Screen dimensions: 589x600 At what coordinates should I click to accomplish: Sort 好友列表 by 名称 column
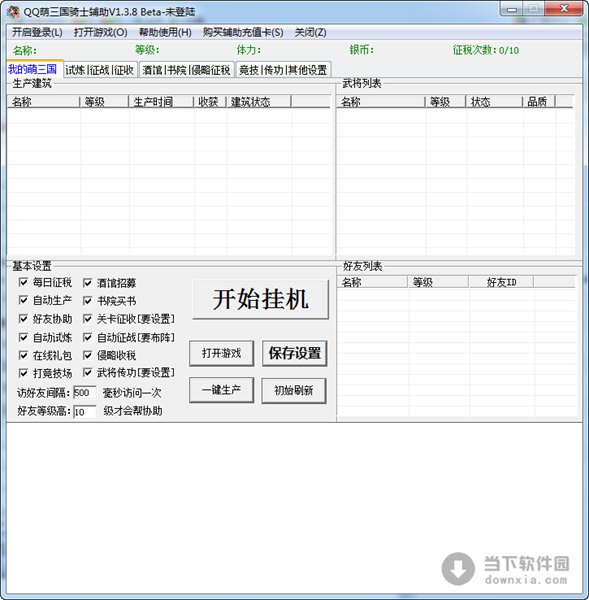click(372, 282)
